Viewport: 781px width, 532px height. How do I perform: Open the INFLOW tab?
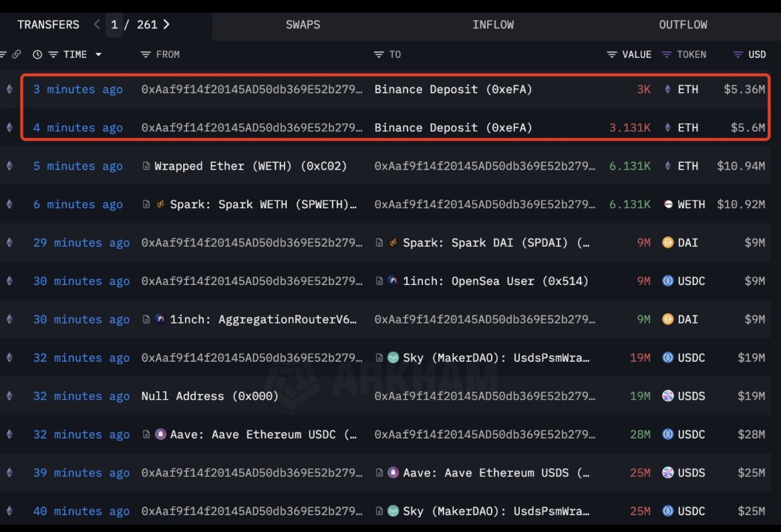point(492,25)
